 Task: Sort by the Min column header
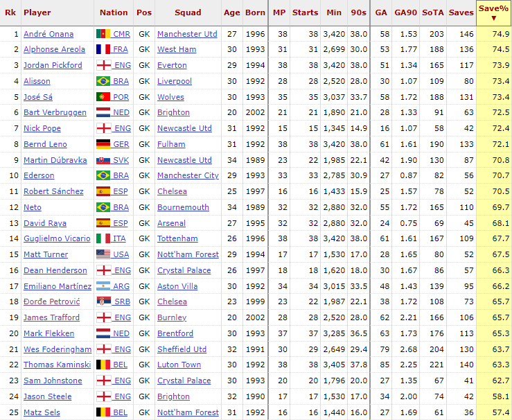pos(334,12)
